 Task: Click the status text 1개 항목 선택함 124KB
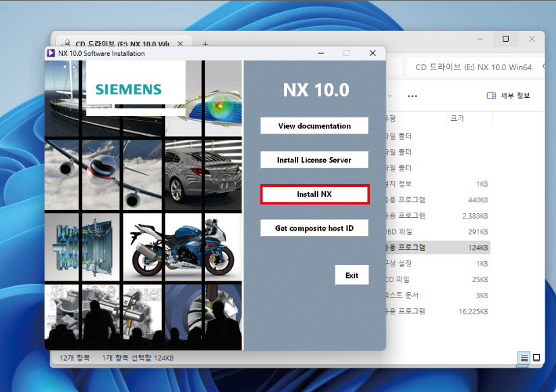click(x=138, y=358)
